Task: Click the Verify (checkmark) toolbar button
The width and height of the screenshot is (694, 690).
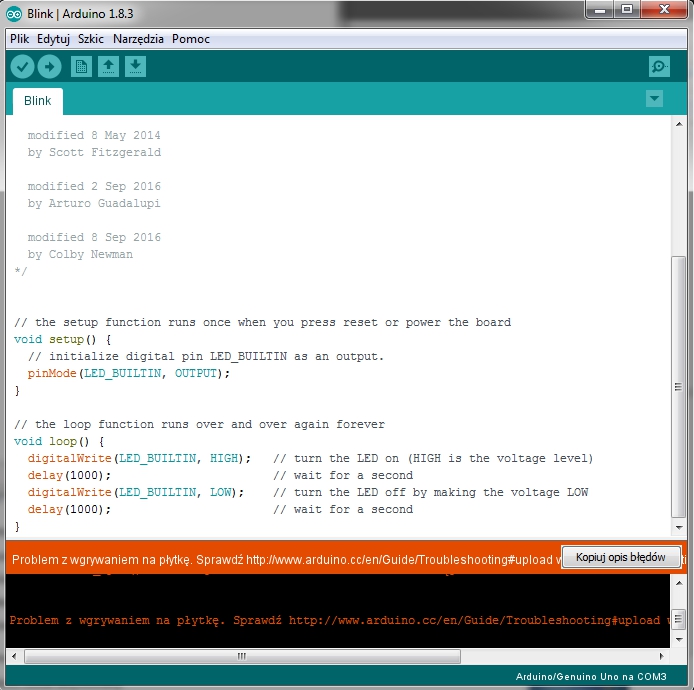Action: (x=22, y=67)
